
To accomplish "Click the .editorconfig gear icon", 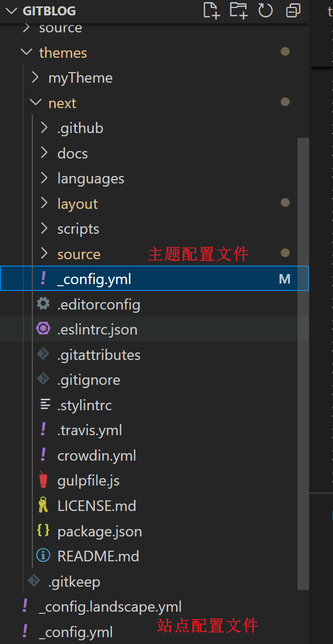I will pos(43,304).
